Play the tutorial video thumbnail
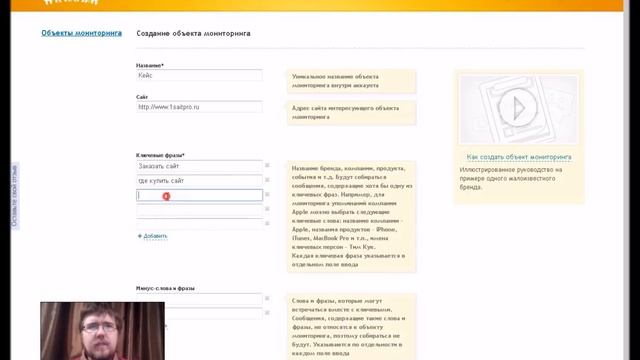Image resolution: width=640 pixels, height=360 pixels. click(518, 109)
